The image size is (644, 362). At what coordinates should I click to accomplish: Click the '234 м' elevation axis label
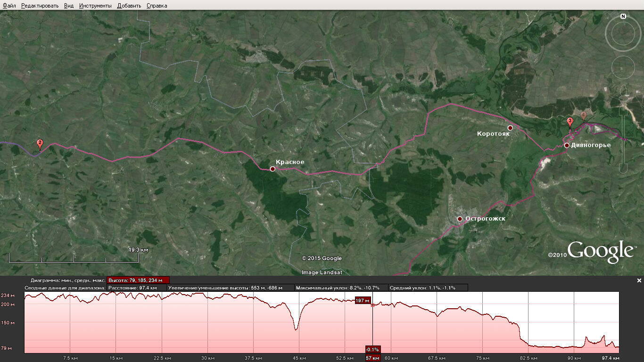click(x=7, y=296)
